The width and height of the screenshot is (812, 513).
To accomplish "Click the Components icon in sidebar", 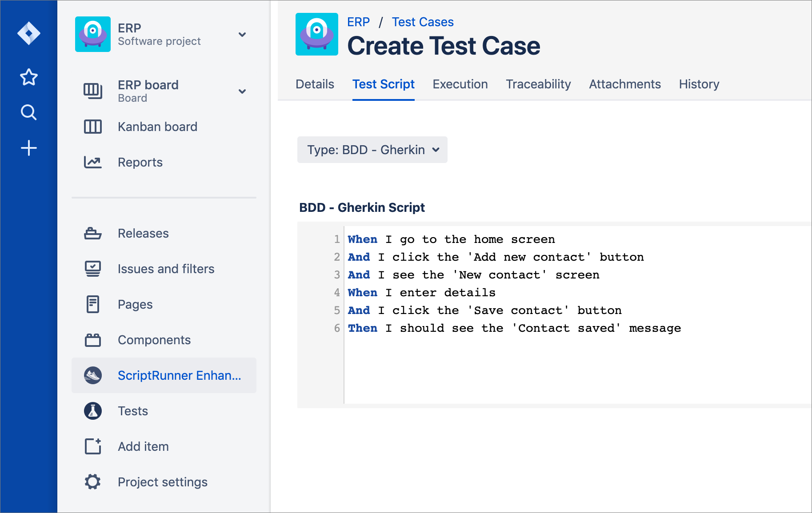I will [93, 340].
